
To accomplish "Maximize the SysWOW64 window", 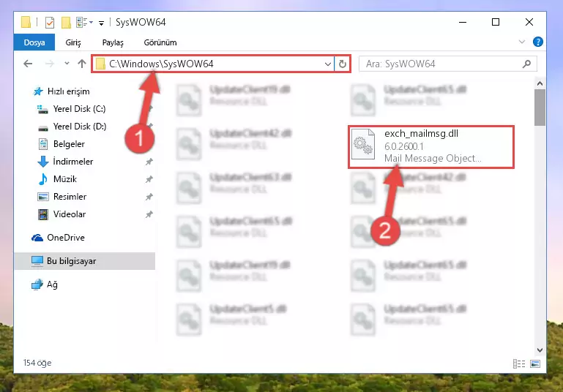I will point(496,22).
